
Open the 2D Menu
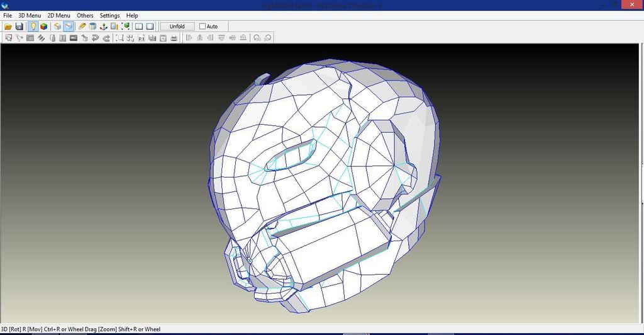(x=58, y=15)
